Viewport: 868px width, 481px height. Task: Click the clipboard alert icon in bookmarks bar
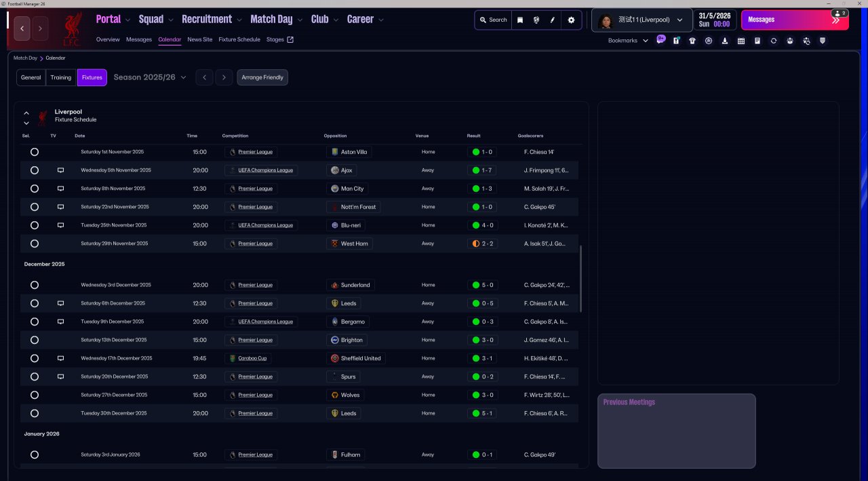(676, 41)
